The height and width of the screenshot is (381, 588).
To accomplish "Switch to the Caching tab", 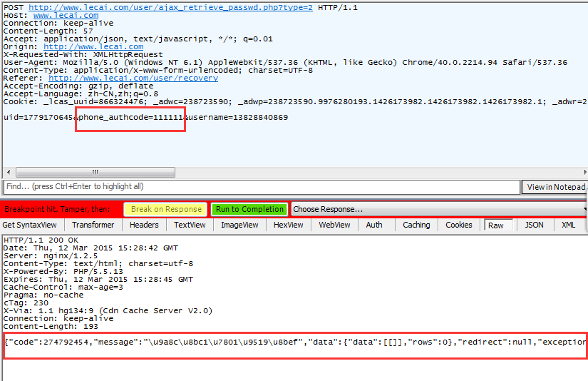I will coord(416,225).
